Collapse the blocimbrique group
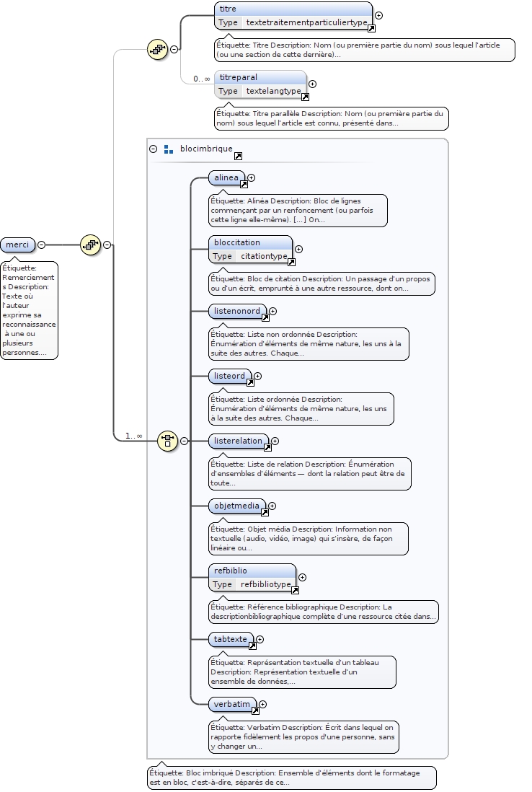532x792 pixels. pos(153,149)
